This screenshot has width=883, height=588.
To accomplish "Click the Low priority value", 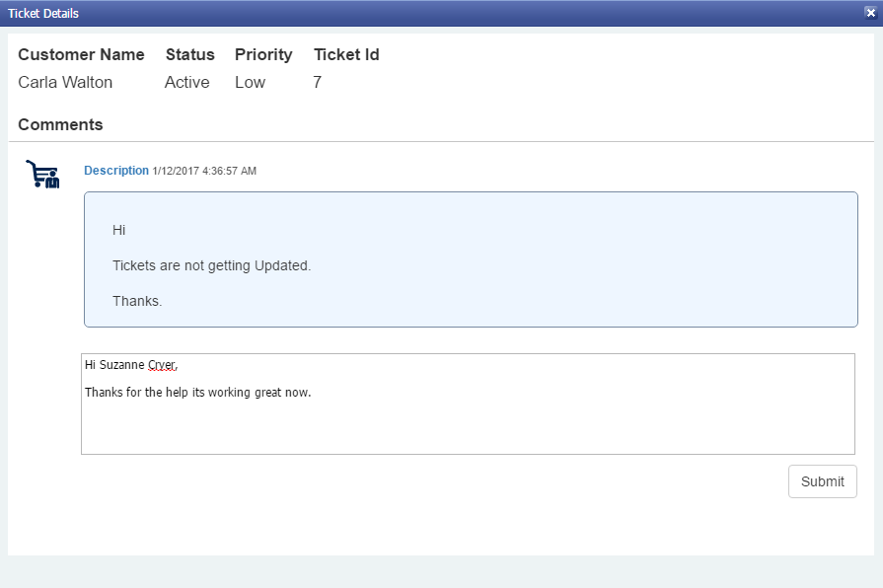I will pos(250,82).
